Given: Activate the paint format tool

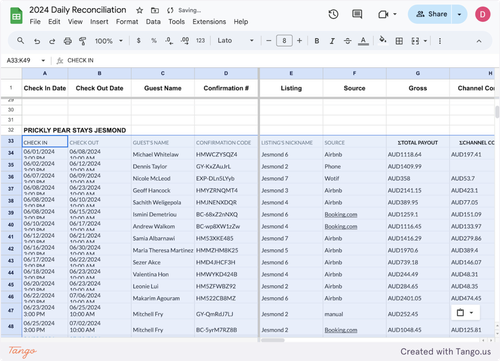Looking at the screenshot, I should 83,41.
